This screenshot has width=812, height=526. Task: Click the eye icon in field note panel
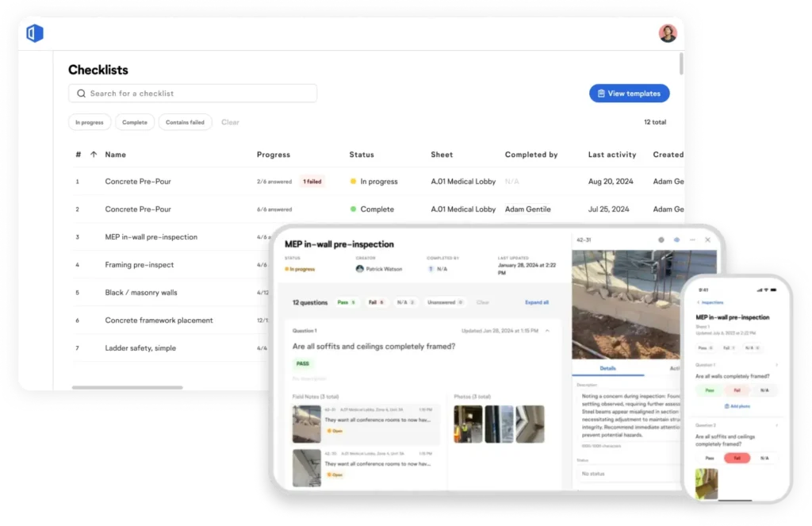(676, 240)
